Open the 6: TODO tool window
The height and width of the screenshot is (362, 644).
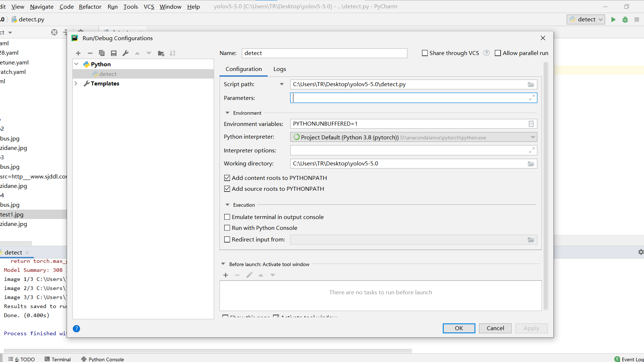[x=22, y=359]
